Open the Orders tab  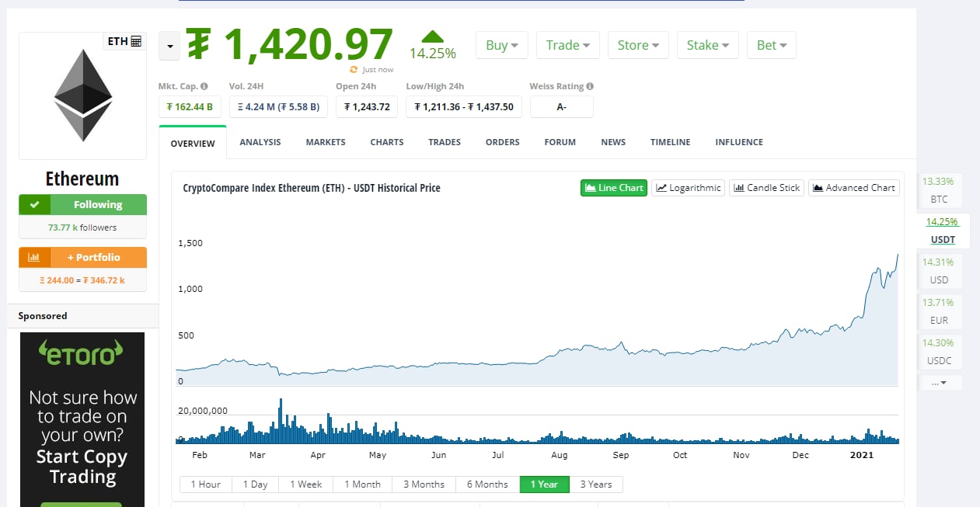pyautogui.click(x=502, y=142)
